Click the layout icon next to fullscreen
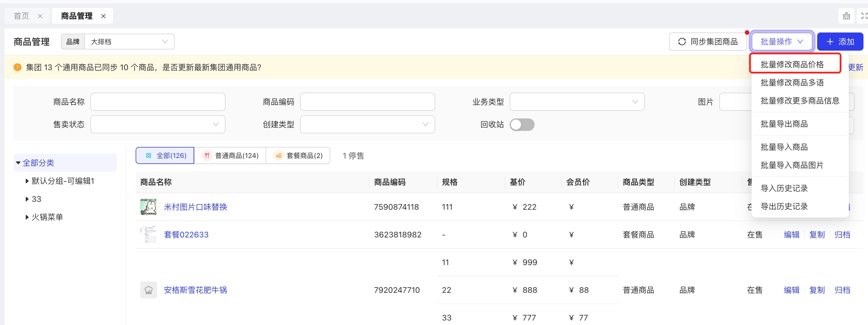The image size is (868, 325). tap(846, 16)
